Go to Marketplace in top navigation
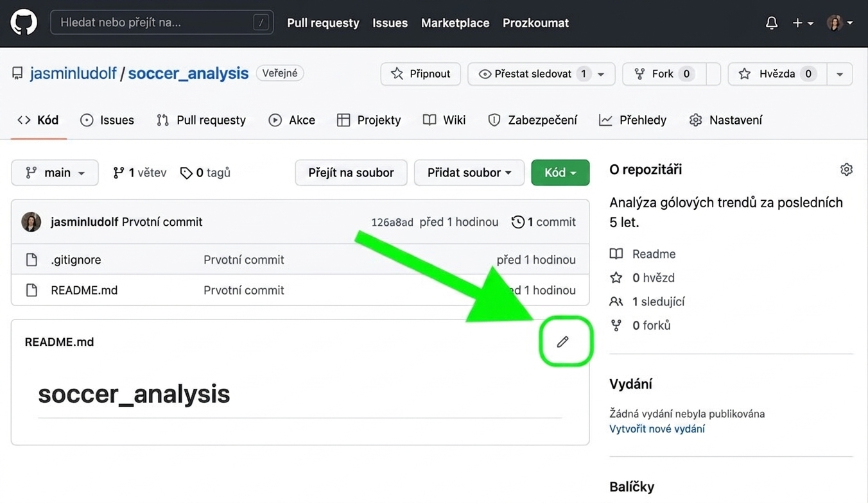 pos(455,22)
